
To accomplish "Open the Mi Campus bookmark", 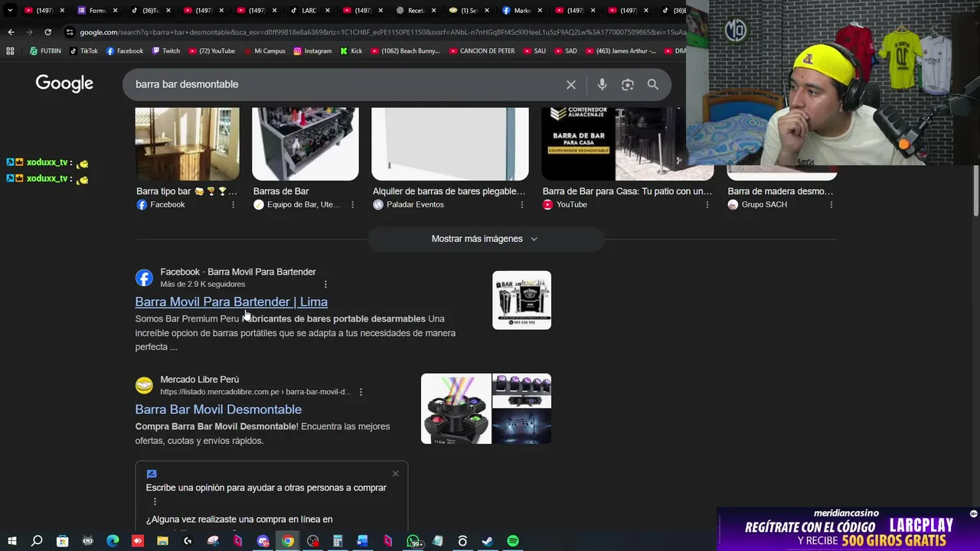I will point(263,51).
